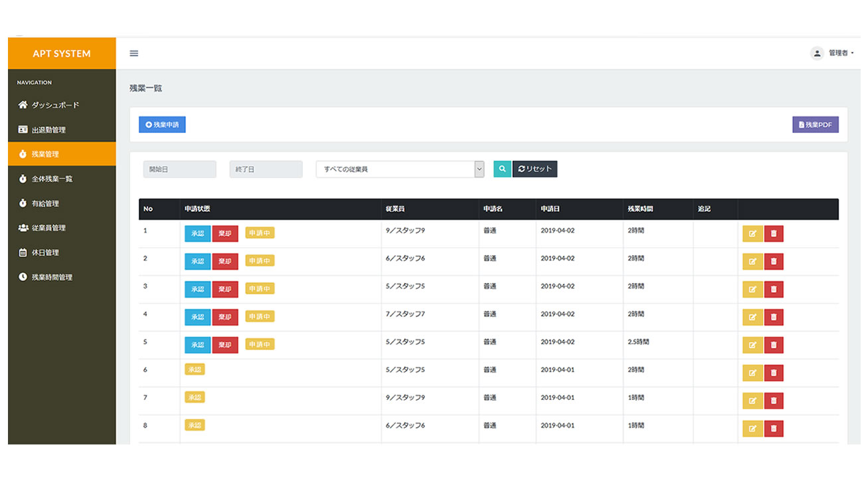The width and height of the screenshot is (868, 479).
Task: Click the hamburger menu icon
Action: 133,54
